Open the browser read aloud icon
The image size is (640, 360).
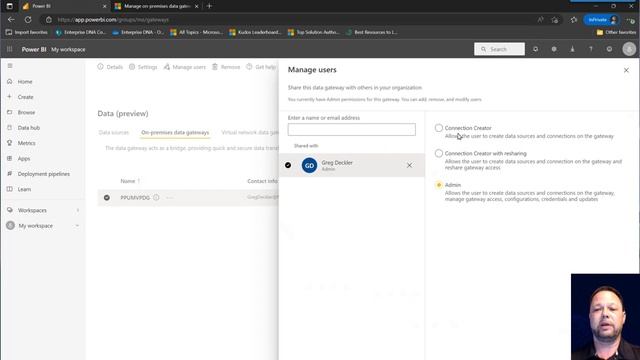pyautogui.click(x=540, y=20)
